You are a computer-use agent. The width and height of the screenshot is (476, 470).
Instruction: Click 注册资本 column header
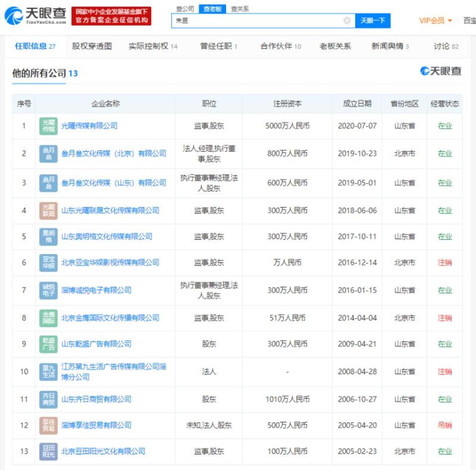[x=287, y=104]
